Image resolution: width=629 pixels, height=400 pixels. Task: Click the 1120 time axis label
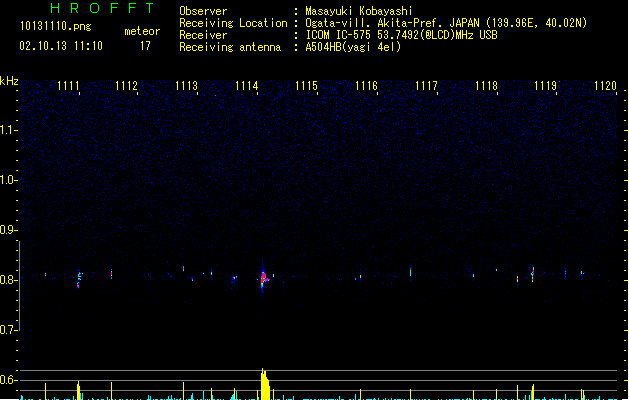(x=605, y=86)
